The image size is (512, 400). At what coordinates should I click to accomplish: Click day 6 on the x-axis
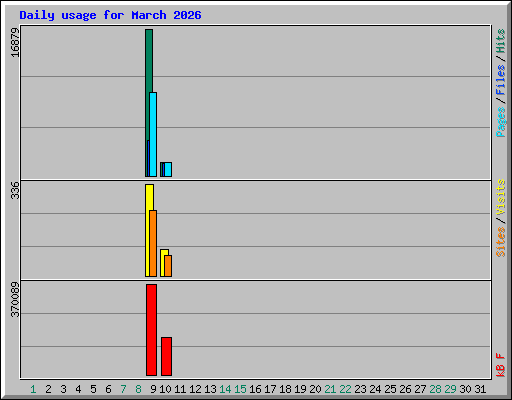[x=108, y=389]
